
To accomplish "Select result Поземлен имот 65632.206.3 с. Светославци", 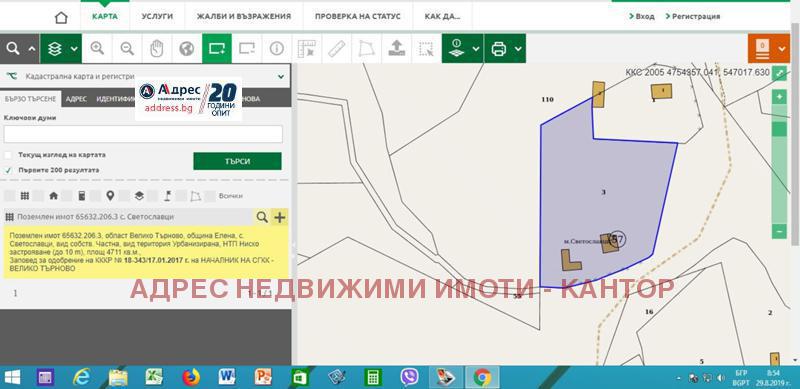I will click(x=95, y=217).
